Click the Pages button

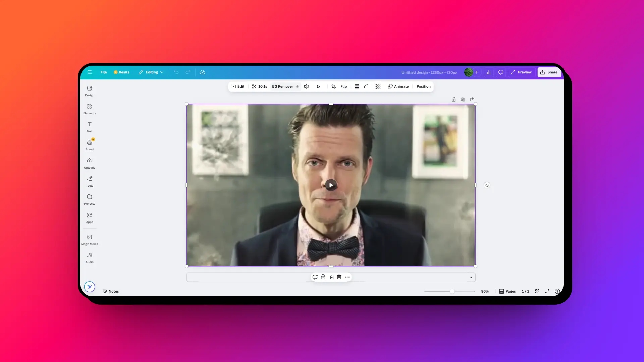[x=507, y=291]
